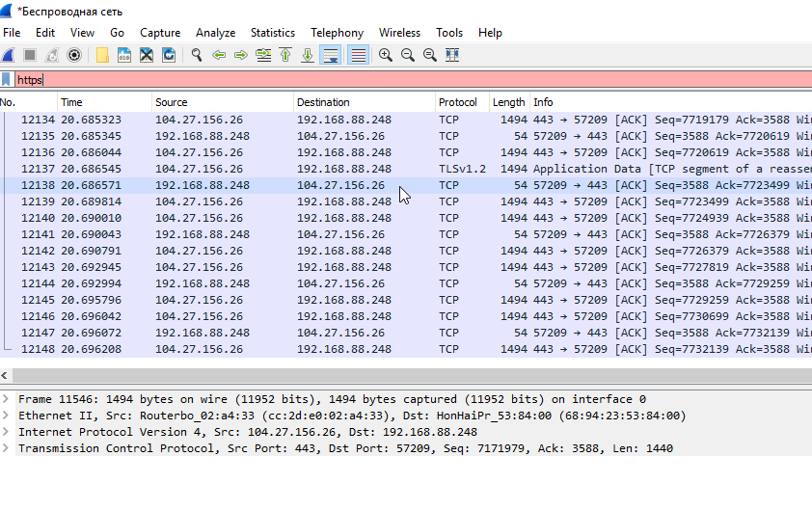Sort by the Length column header
Image resolution: width=812 pixels, height=510 pixels.
[509, 102]
